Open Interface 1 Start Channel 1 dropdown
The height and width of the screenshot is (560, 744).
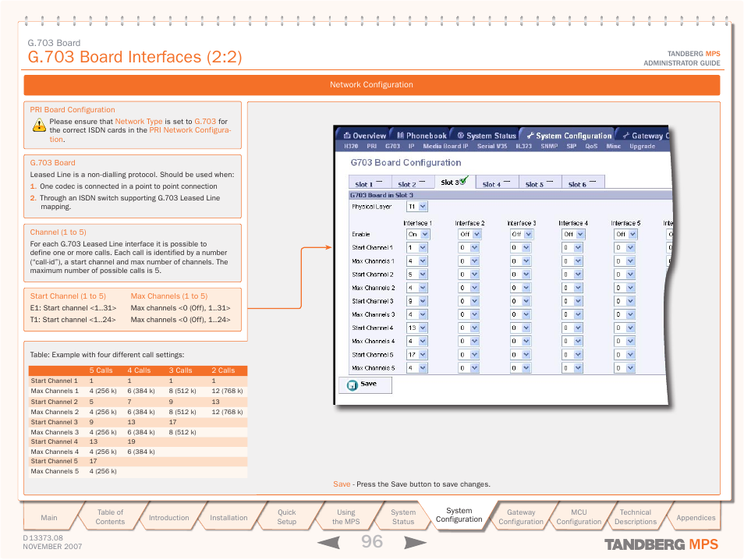(x=422, y=248)
